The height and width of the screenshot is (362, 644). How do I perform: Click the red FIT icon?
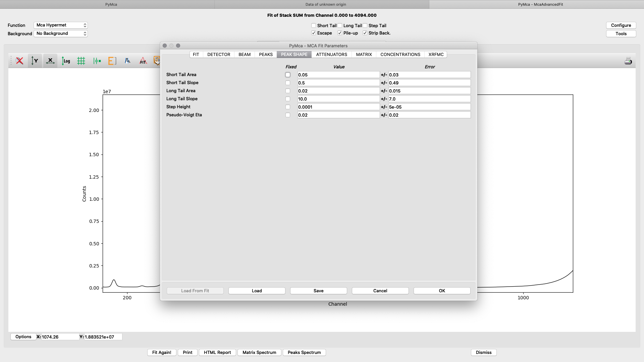[143, 61]
